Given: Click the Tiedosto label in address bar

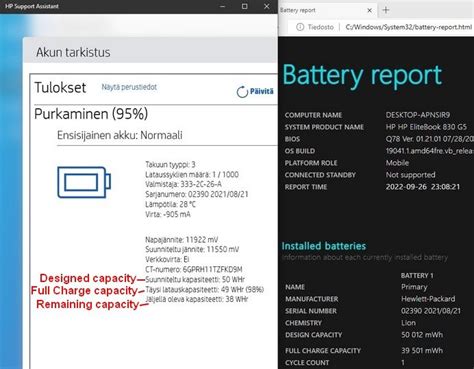Looking at the screenshot, I should point(321,27).
